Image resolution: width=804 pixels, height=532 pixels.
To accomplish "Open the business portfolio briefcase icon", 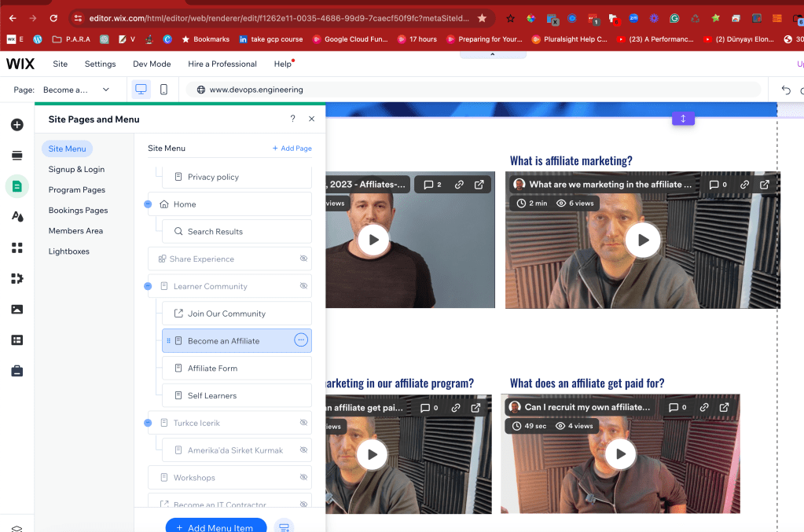I will point(17,371).
